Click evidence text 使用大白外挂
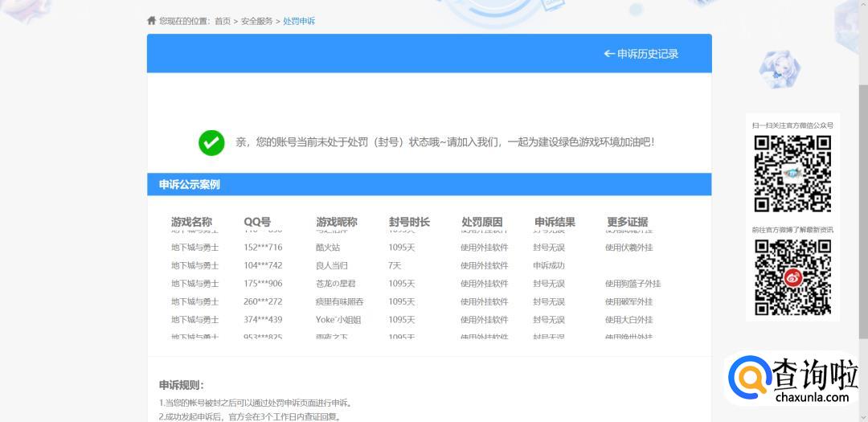Screen dimensions: 868x422 pos(628,320)
